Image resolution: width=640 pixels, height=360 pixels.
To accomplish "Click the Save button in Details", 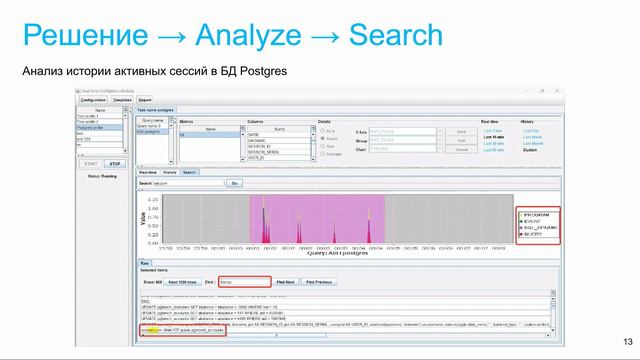I will tap(462, 132).
